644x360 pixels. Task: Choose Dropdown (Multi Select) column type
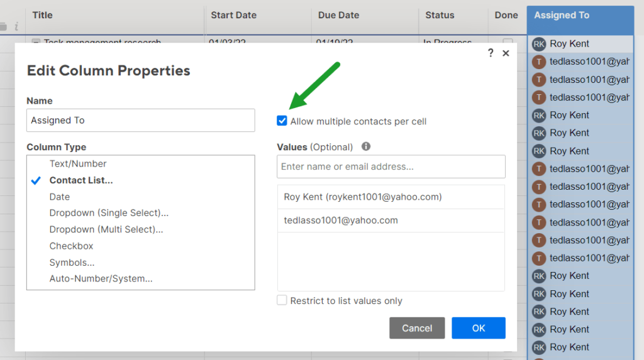[106, 229]
